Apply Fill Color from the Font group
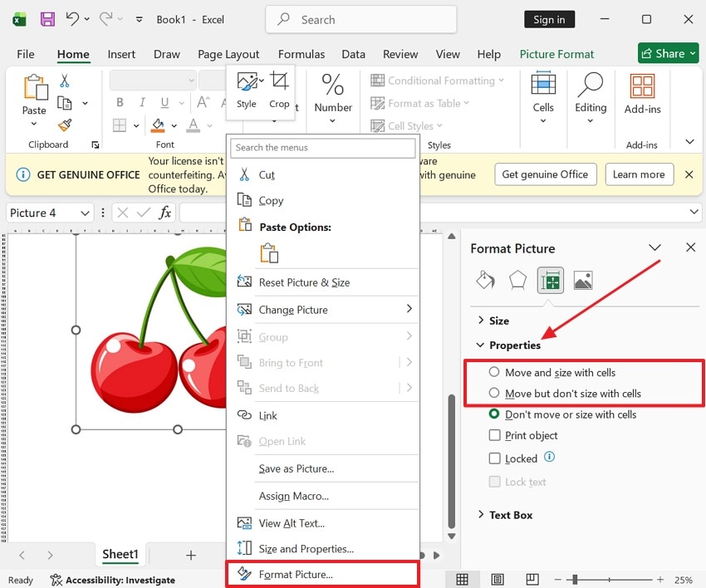This screenshot has width=706, height=588. tap(158, 126)
